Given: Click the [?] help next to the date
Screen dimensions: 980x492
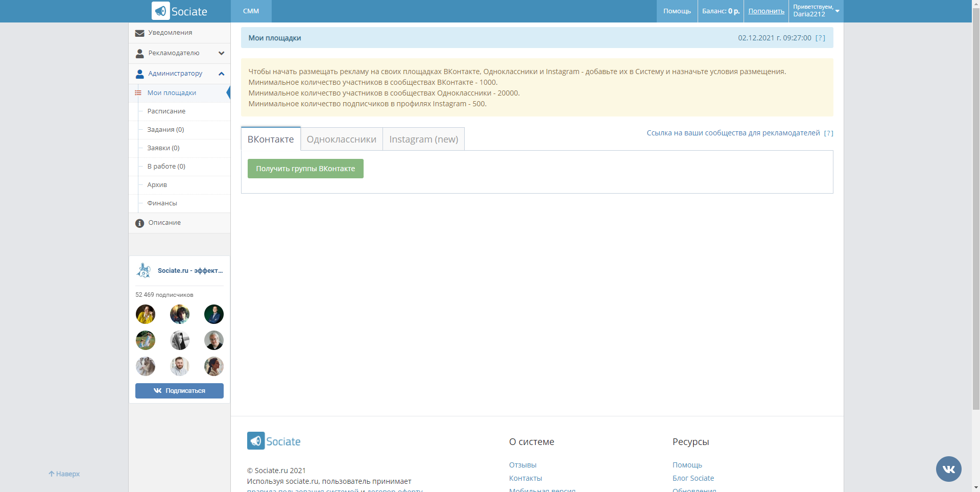Looking at the screenshot, I should [x=820, y=38].
